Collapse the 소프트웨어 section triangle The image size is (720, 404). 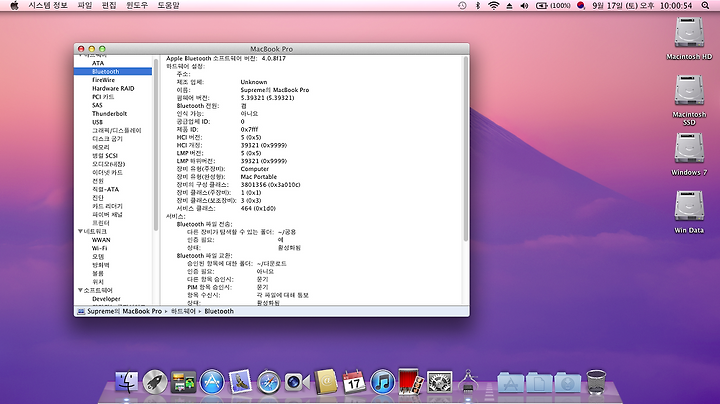point(80,290)
